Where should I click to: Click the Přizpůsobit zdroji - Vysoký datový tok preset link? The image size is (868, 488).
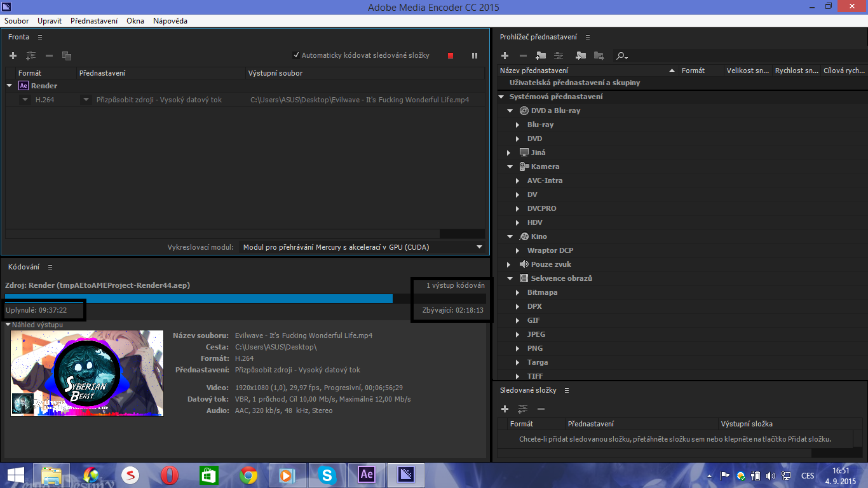(x=159, y=100)
